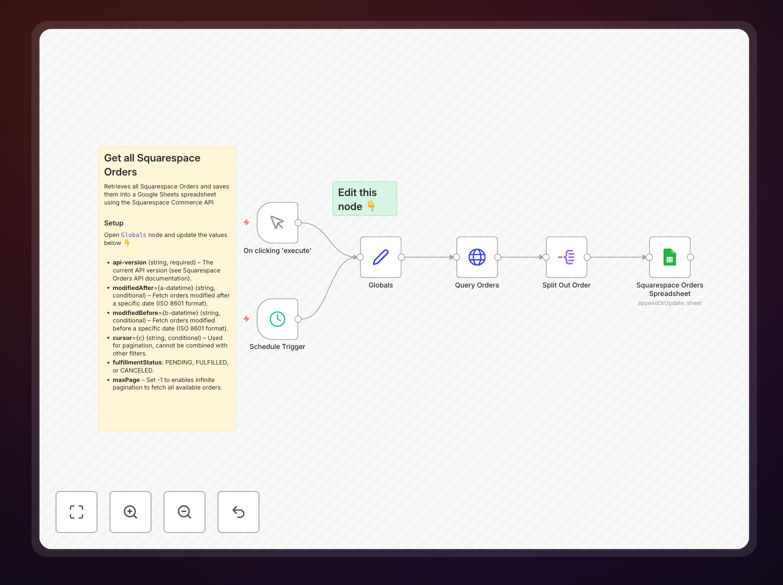The height and width of the screenshot is (585, 783).
Task: Click the 'Split Out Order' node label
Action: point(566,285)
